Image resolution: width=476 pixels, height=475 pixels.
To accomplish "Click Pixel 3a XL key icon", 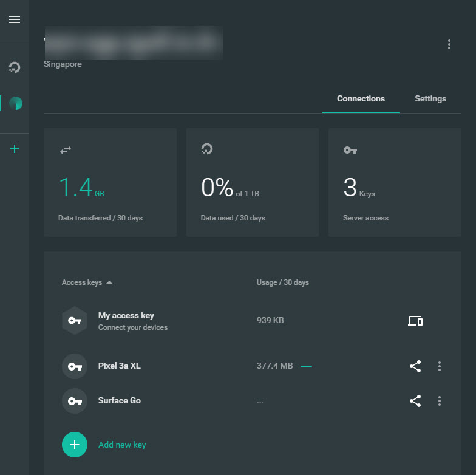I will tap(75, 366).
